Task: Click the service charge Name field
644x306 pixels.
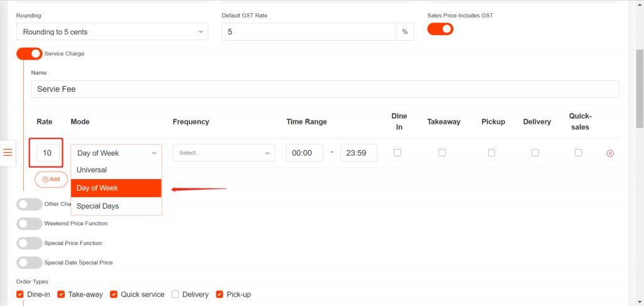Action: pos(325,89)
